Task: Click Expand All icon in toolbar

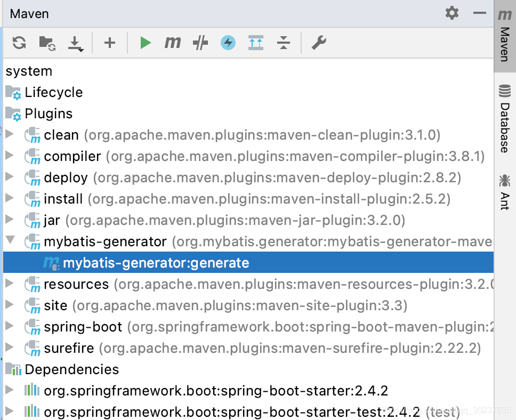Action: click(x=256, y=43)
